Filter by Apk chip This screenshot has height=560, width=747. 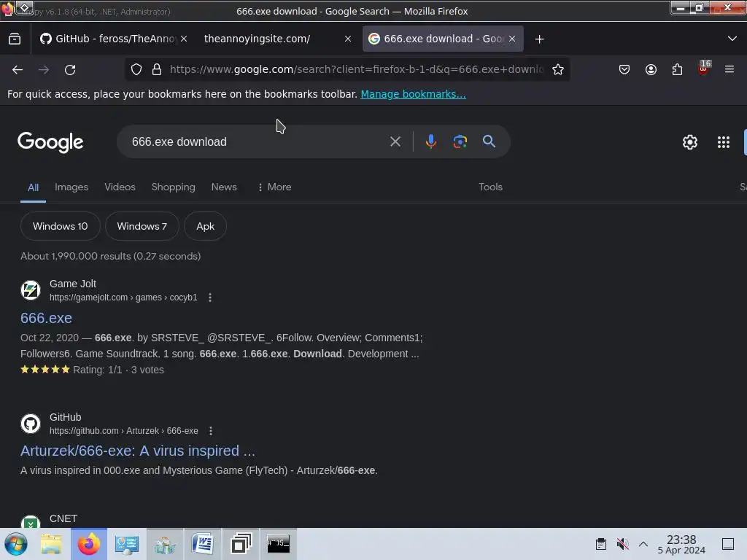(205, 226)
